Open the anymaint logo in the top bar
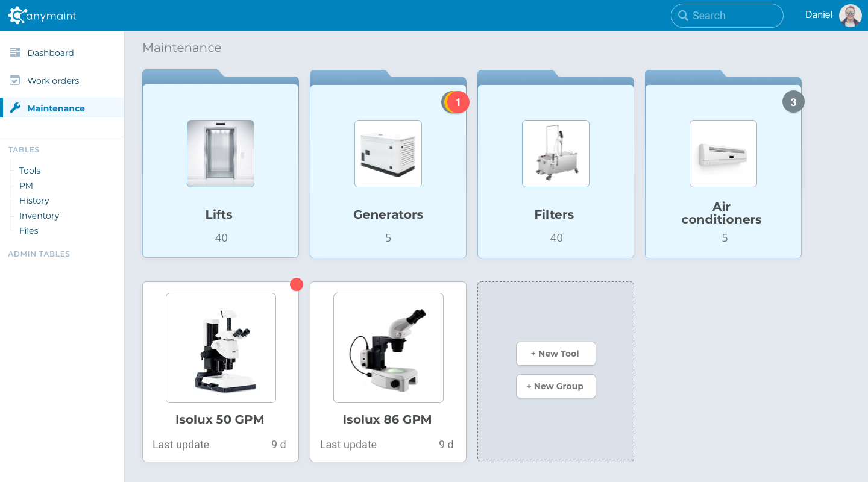Viewport: 868px width, 482px height. tap(42, 16)
